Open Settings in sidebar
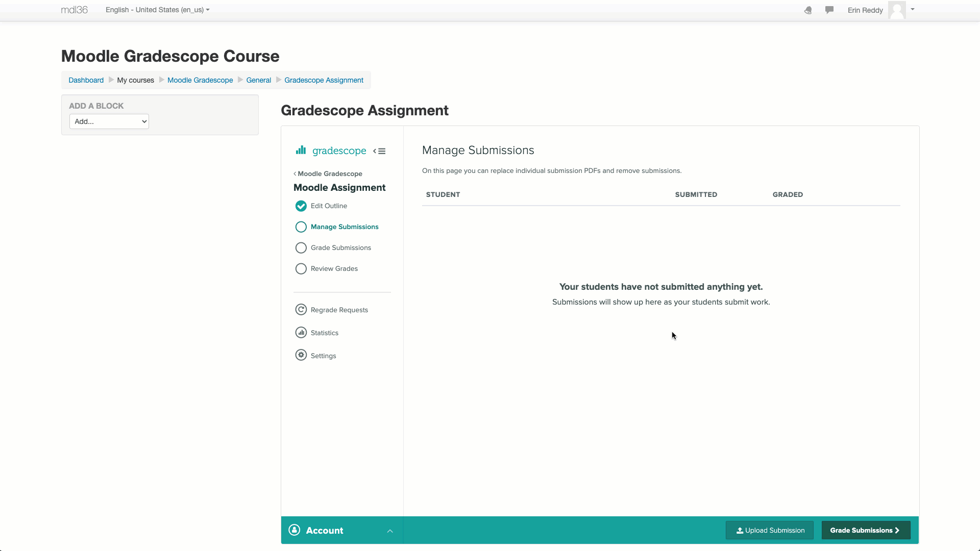980x551 pixels. click(x=324, y=356)
